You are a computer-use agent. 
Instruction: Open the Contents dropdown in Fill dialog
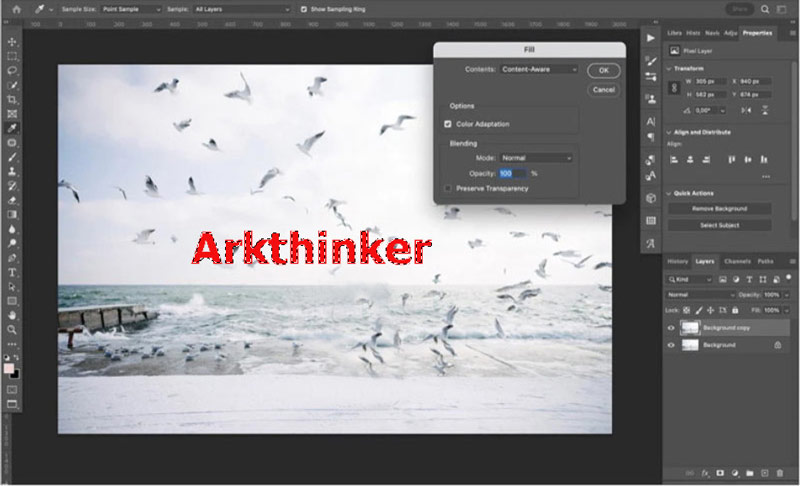pos(539,69)
